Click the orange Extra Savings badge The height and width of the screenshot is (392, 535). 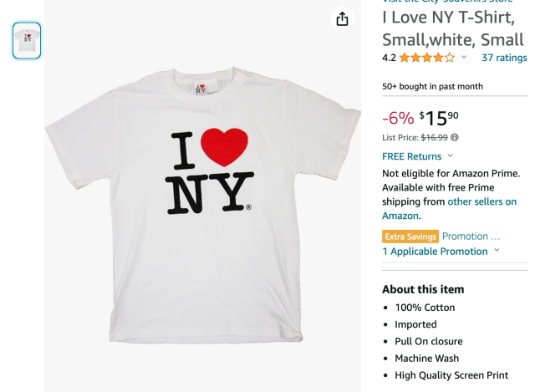click(410, 237)
